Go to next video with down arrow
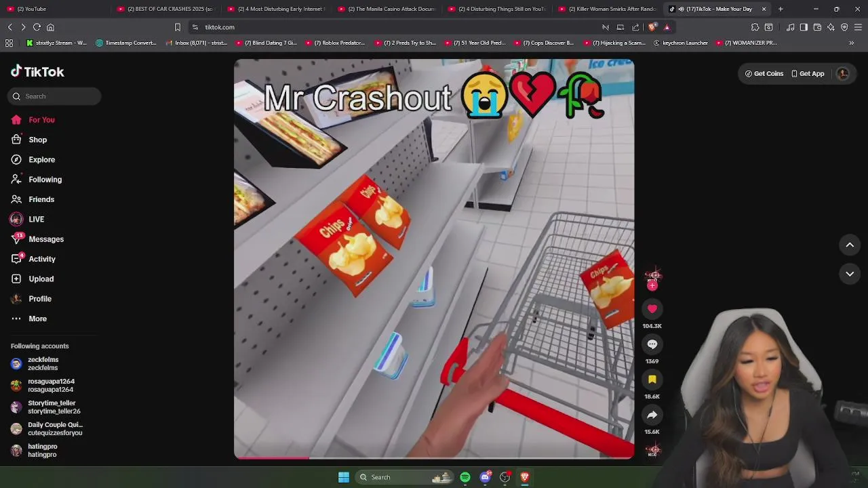The width and height of the screenshot is (868, 488). pyautogui.click(x=850, y=274)
